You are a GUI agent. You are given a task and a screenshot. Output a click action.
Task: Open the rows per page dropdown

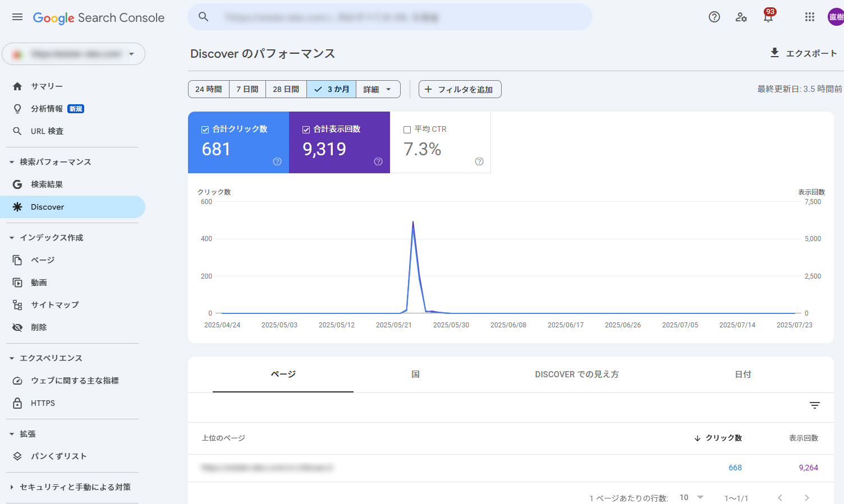coord(691,497)
